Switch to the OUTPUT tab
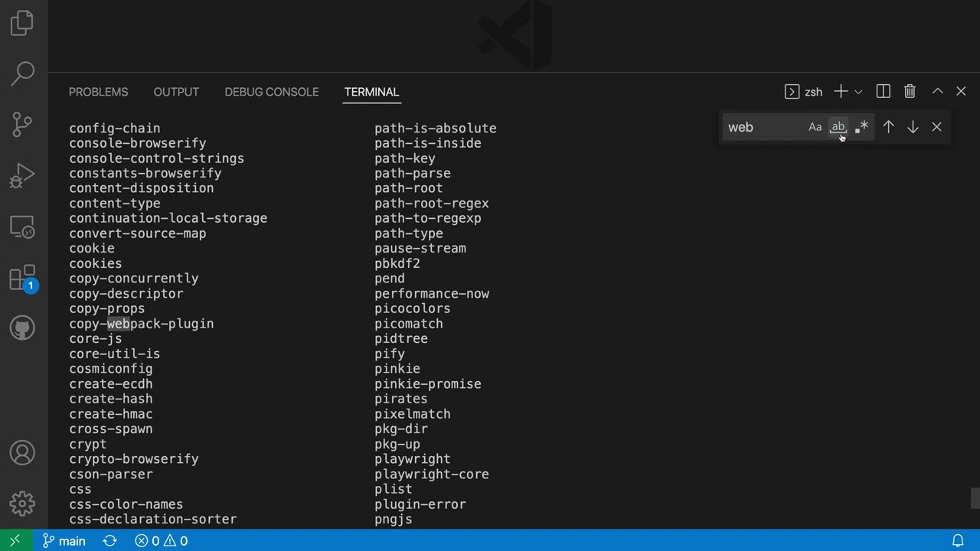 click(176, 92)
